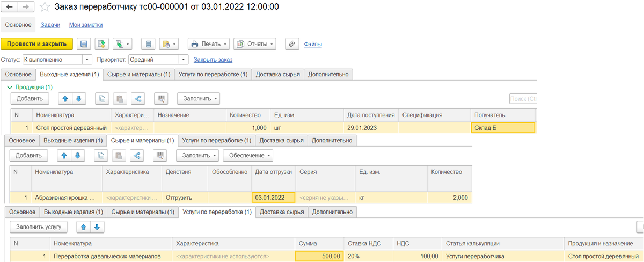Screen dimensions: 644x262
Task: Open the Печать menu
Action: [x=209, y=44]
